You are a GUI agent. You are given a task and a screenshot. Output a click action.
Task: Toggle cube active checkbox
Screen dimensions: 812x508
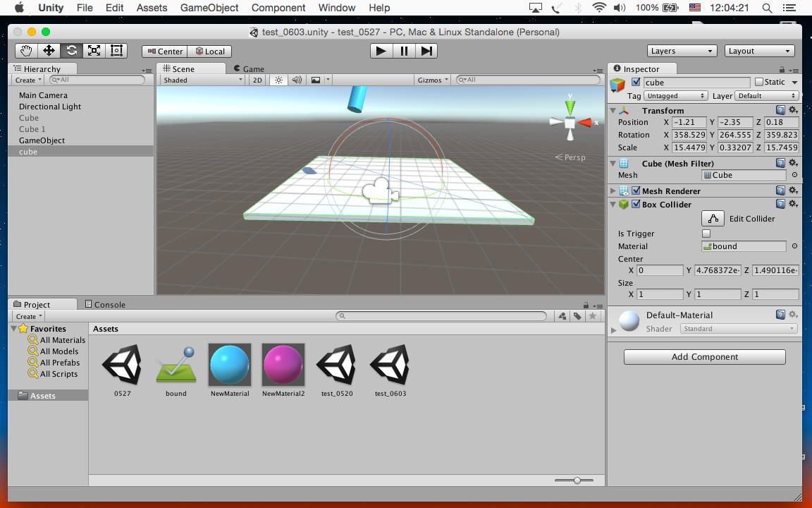(x=636, y=82)
